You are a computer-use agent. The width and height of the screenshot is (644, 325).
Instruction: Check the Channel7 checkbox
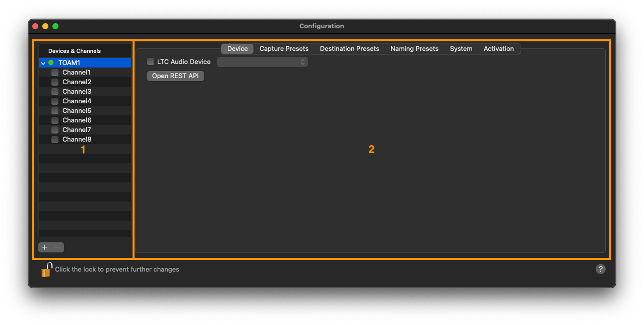55,130
